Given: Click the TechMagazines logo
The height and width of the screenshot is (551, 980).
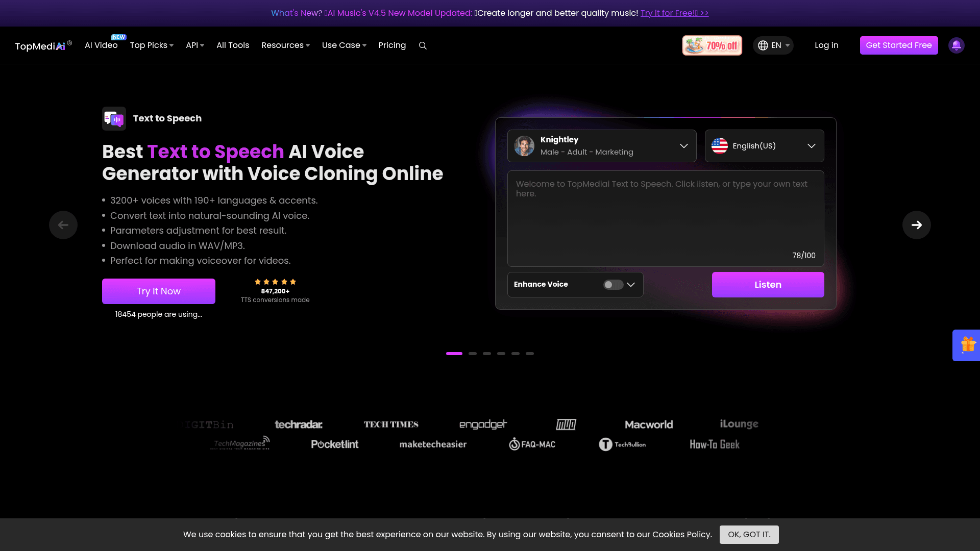Looking at the screenshot, I should pos(240,443).
